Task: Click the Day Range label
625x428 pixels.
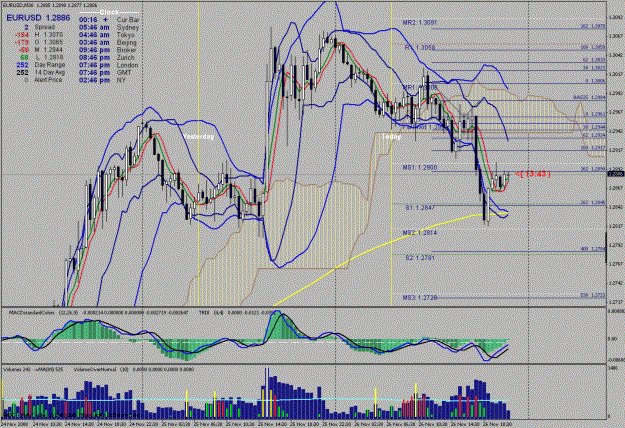Action: (x=50, y=65)
